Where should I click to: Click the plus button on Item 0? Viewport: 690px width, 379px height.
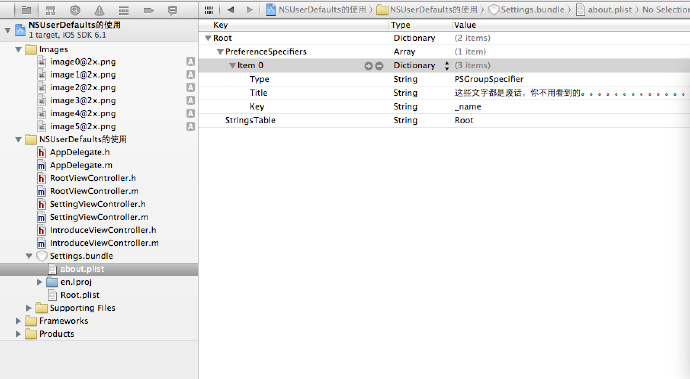click(368, 66)
